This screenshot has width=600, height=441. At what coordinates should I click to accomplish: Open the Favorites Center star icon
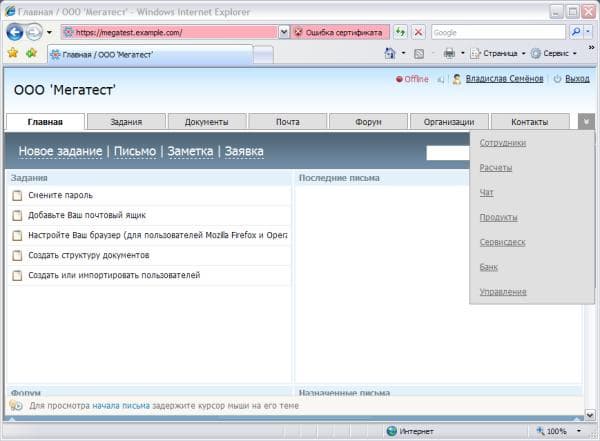tap(13, 53)
